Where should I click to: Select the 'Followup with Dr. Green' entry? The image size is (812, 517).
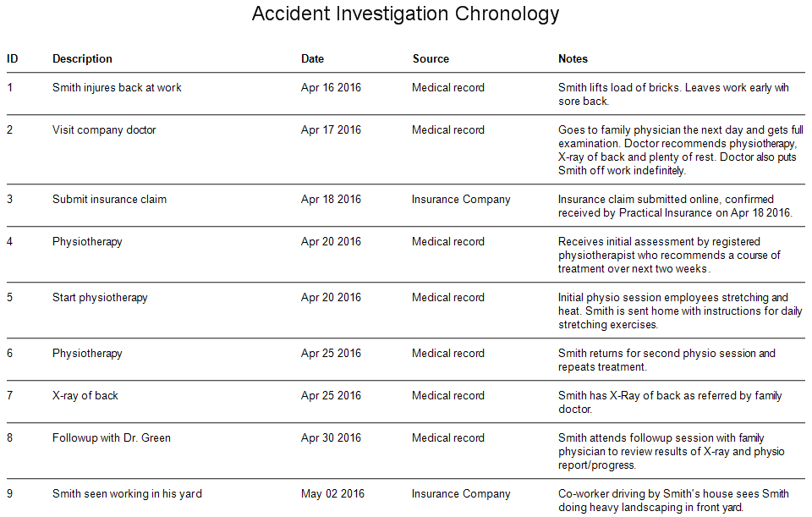click(x=112, y=438)
